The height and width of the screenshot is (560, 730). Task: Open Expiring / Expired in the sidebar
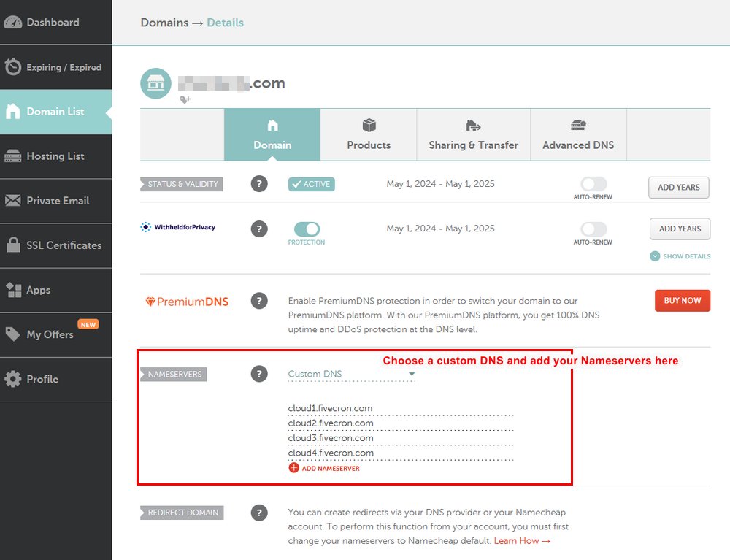click(x=56, y=67)
